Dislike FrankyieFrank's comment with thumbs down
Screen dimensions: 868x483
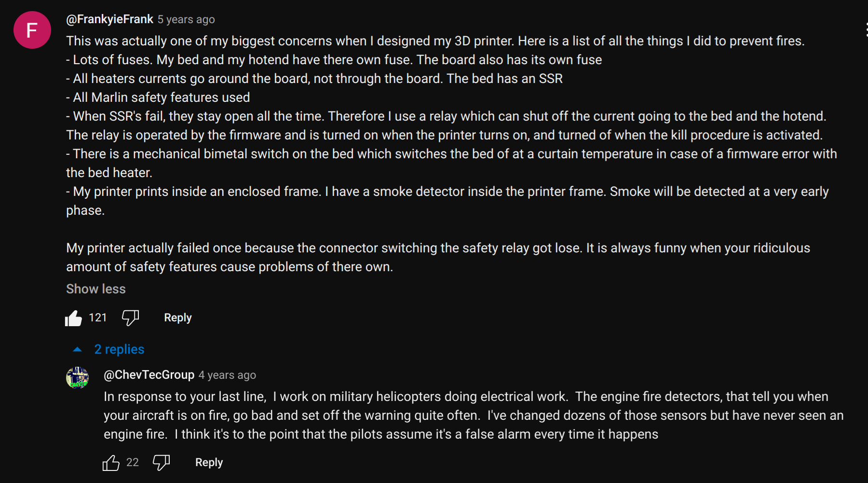130,317
